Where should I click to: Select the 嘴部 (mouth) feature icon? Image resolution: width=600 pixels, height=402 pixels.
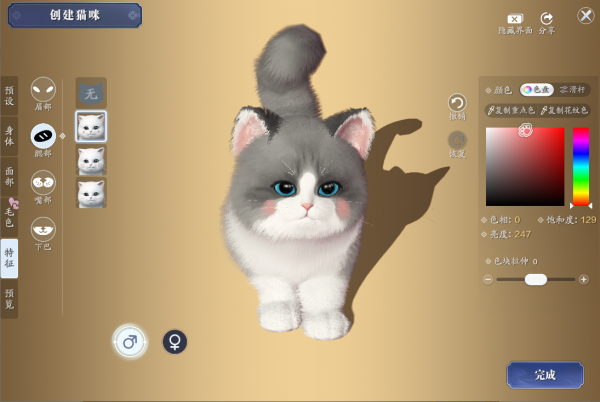(43, 183)
